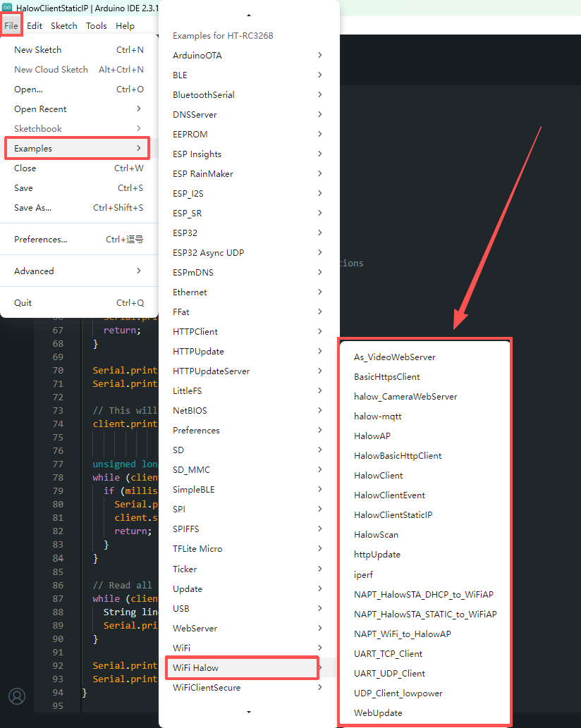Open the Sketch menu
Image resolution: width=581 pixels, height=728 pixels.
pos(64,26)
